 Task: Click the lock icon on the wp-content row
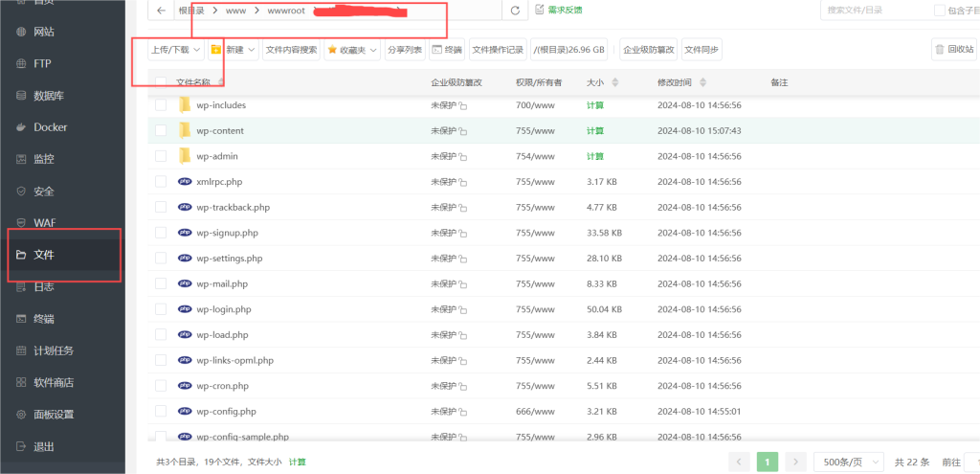[x=463, y=131]
